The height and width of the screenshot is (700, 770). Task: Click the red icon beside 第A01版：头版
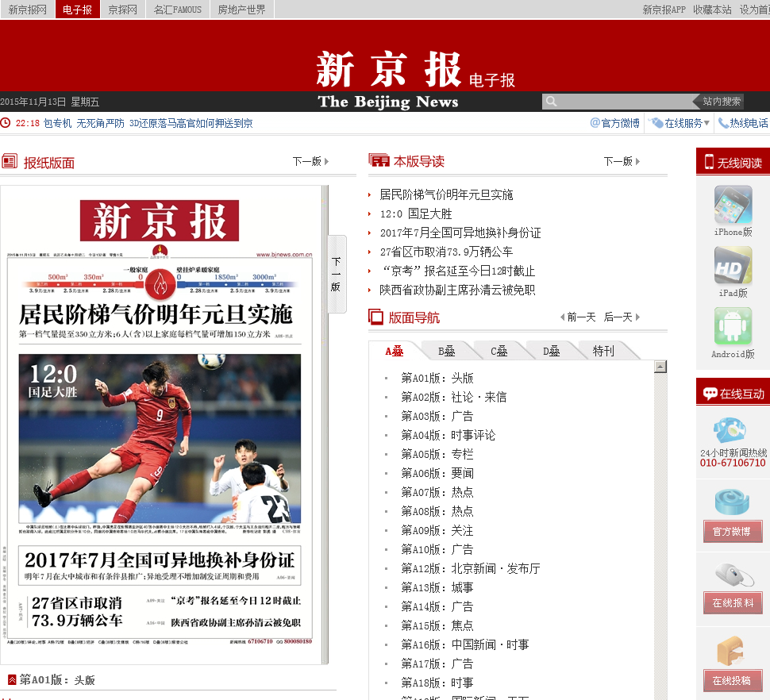12,680
